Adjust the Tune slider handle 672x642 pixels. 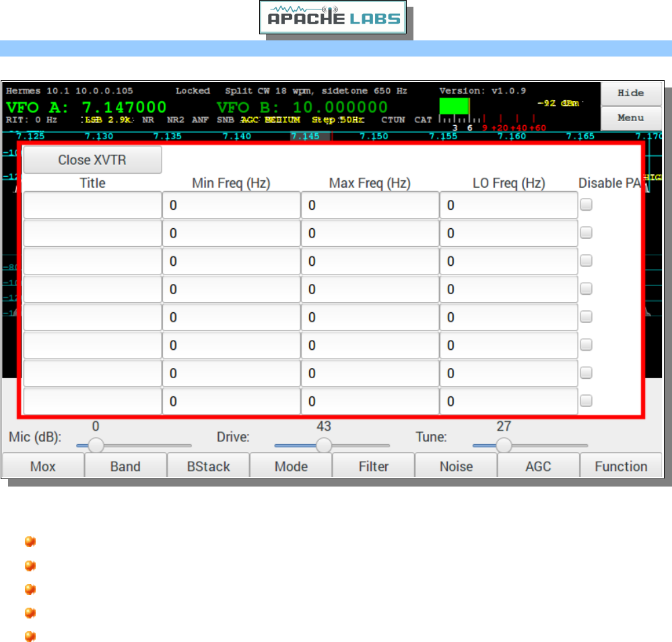pos(504,445)
